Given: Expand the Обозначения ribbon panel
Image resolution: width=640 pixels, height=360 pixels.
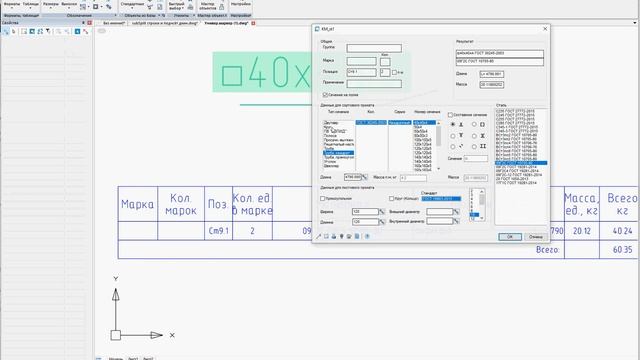Looking at the screenshot, I should point(116,16).
